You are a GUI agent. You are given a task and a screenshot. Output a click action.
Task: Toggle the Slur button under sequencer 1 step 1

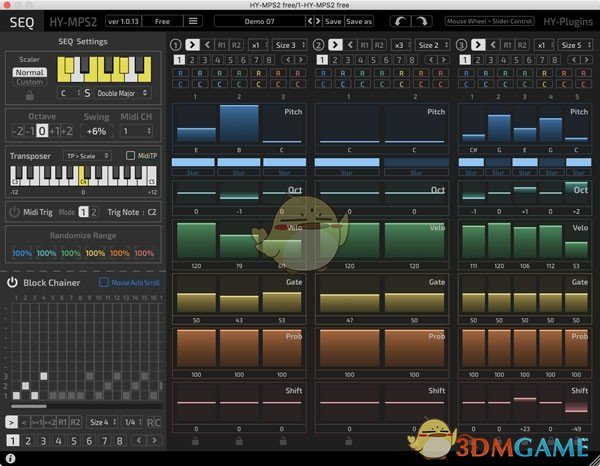point(193,173)
